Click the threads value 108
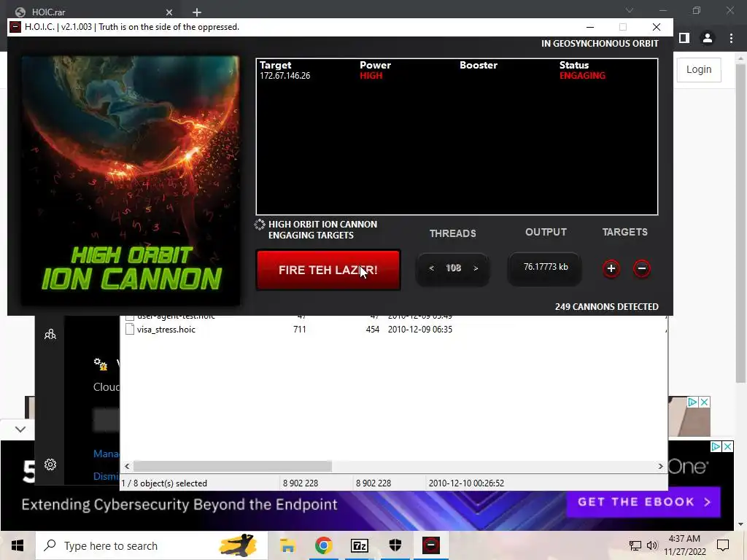The width and height of the screenshot is (747, 560). 453,268
